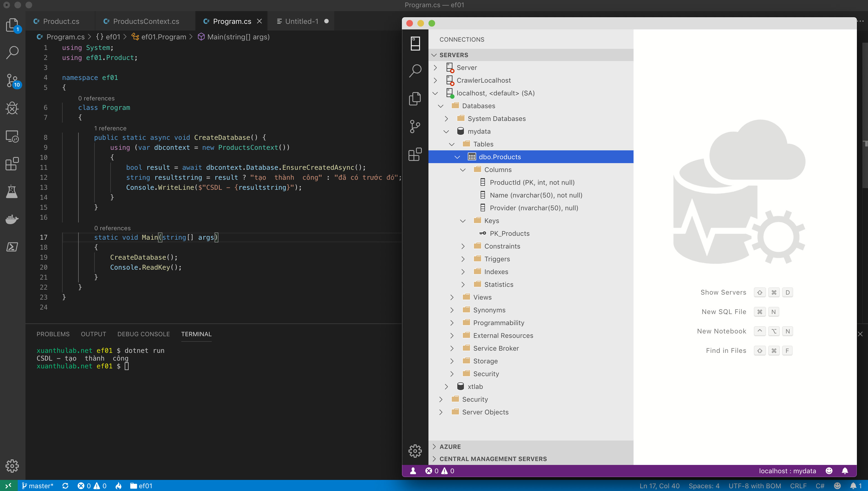Open the Docker sidebar icon

[12, 219]
